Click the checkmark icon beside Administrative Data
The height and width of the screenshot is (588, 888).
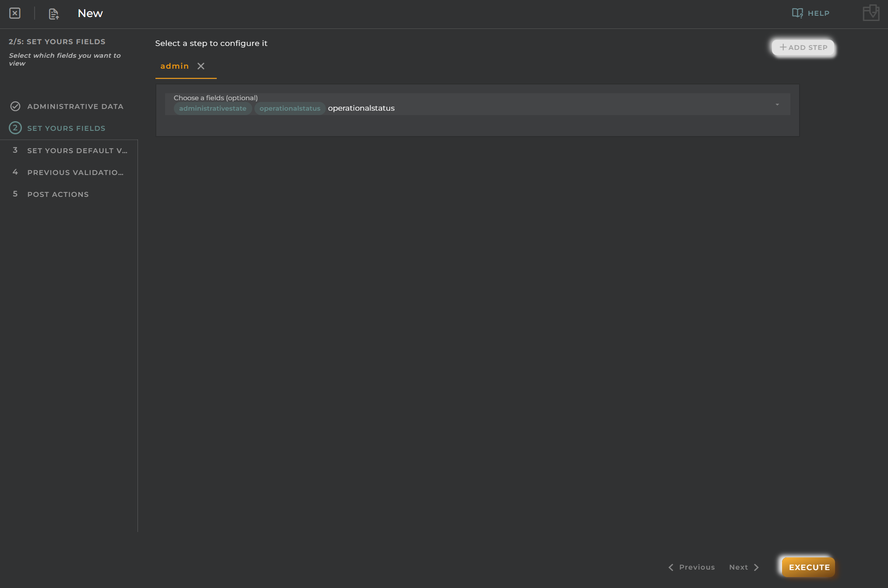tap(15, 106)
